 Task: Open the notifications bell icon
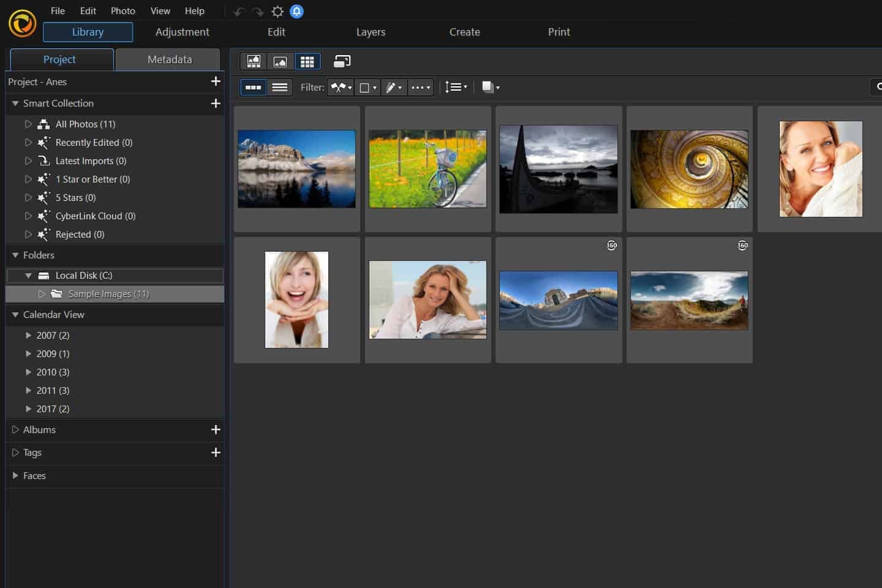[296, 12]
